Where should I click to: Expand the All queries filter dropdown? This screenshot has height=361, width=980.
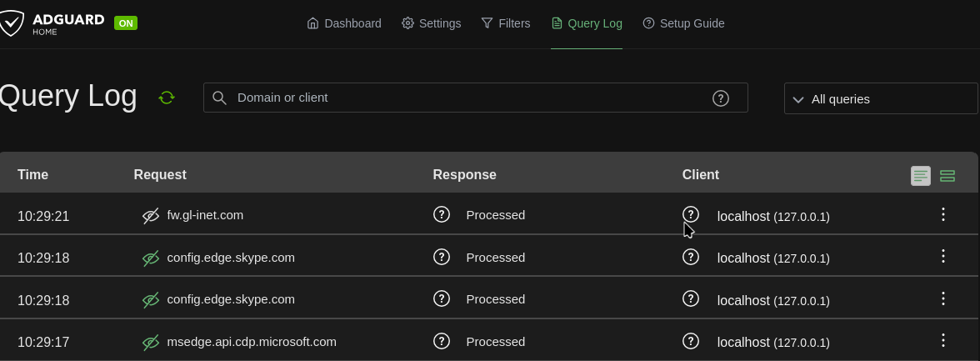coord(881,99)
